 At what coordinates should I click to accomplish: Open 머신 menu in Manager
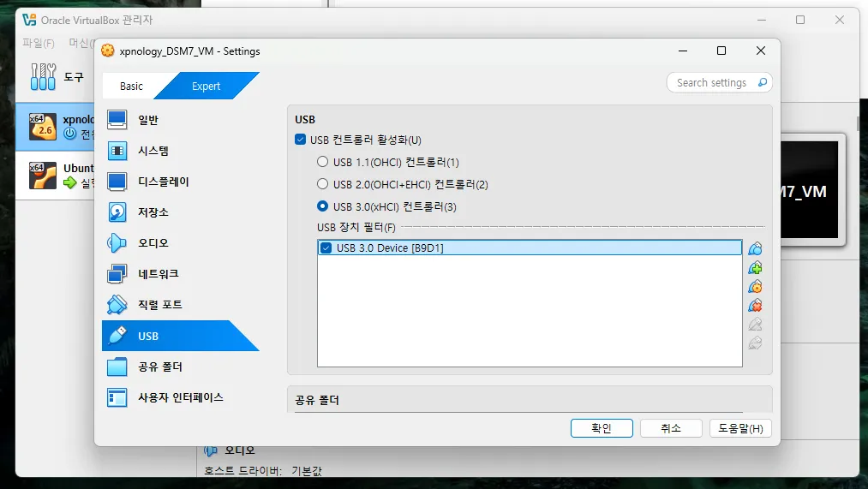81,43
